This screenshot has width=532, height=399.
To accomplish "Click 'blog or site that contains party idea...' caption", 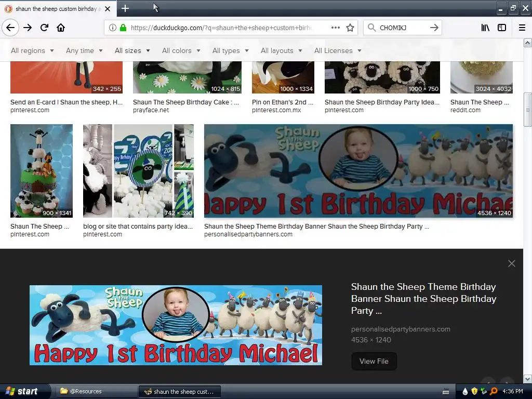I will point(138,227).
